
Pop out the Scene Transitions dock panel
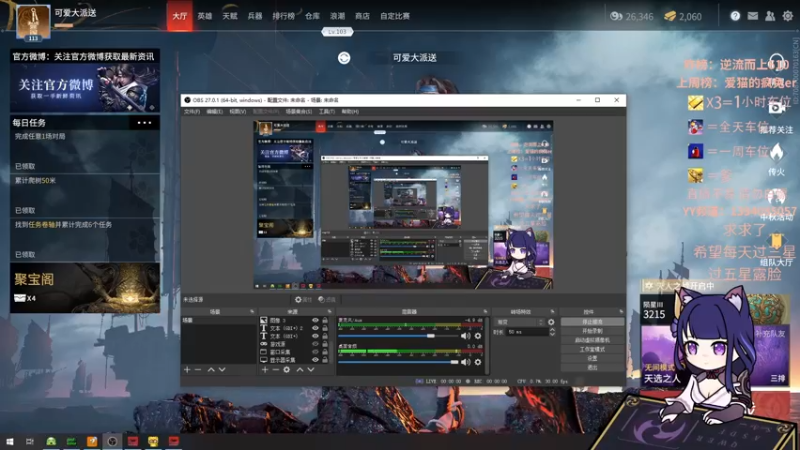click(x=553, y=311)
